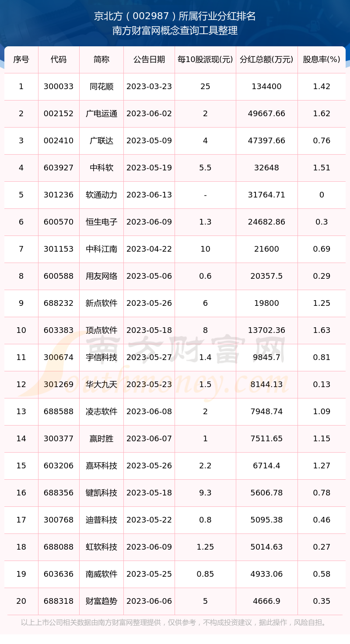Viewport: 350px width, 644px height.
Task: Click dividend total 13702.36
Action: coord(266,330)
